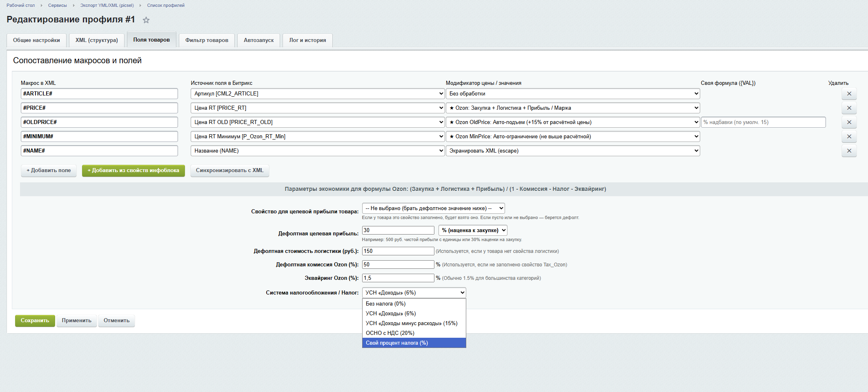Open target profit property dropdown
Image resolution: width=868 pixels, height=392 pixels.
[433, 208]
